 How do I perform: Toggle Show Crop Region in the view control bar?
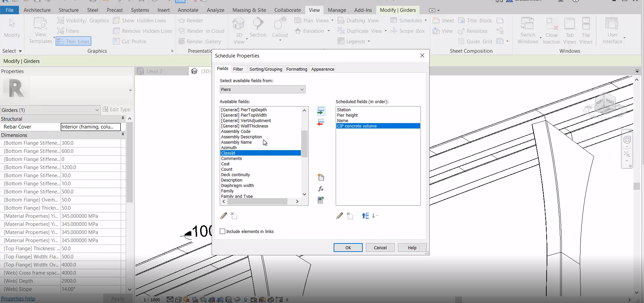coord(220,300)
